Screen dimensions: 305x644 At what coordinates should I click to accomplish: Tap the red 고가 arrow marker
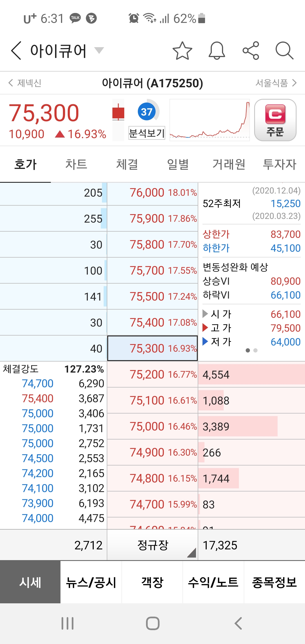tap(205, 328)
